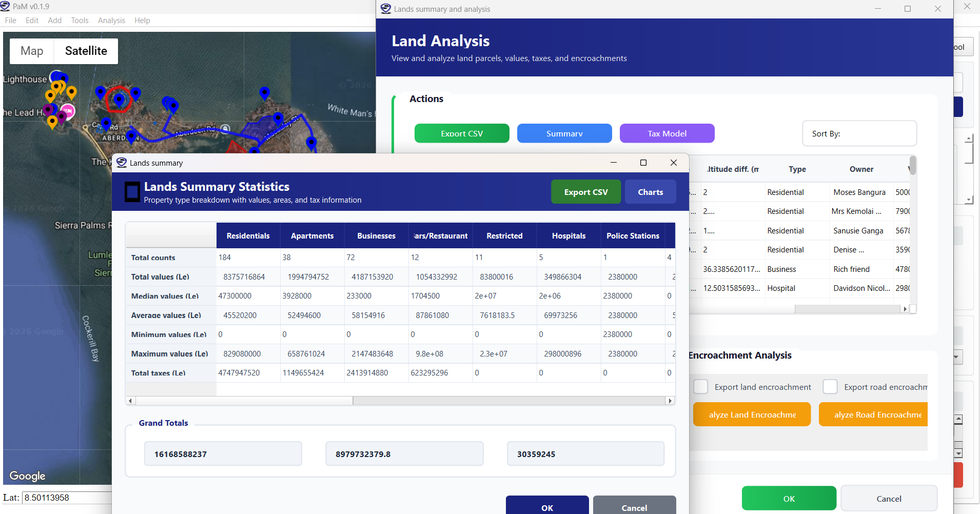Viewport: 980px width, 514px height.
Task: Click the grand total field 30359245
Action: tap(585, 454)
